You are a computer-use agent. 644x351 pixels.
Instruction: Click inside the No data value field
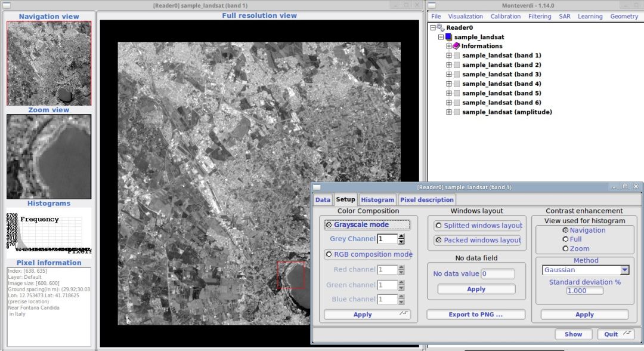click(497, 273)
